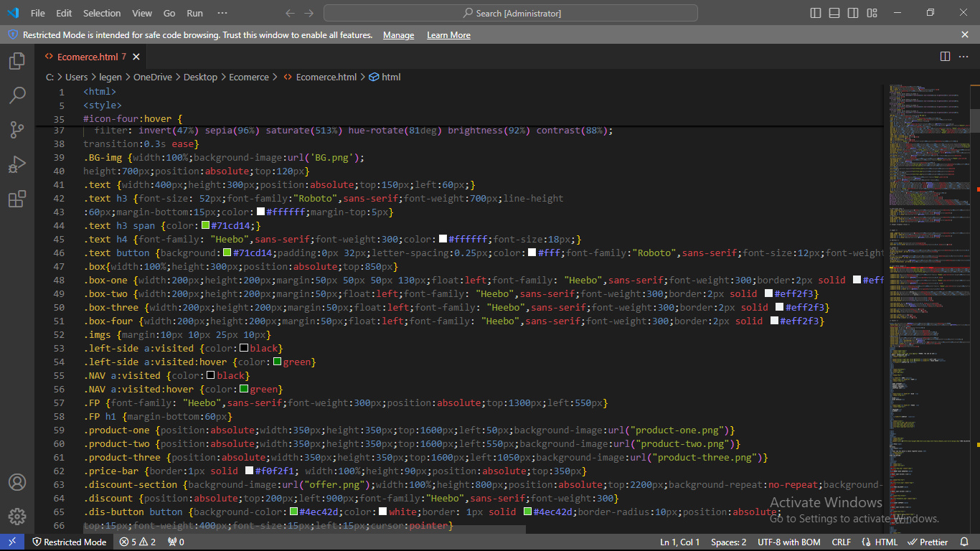Screen dimensions: 980x551
Task: Click the Manage link in banner
Action: (398, 35)
